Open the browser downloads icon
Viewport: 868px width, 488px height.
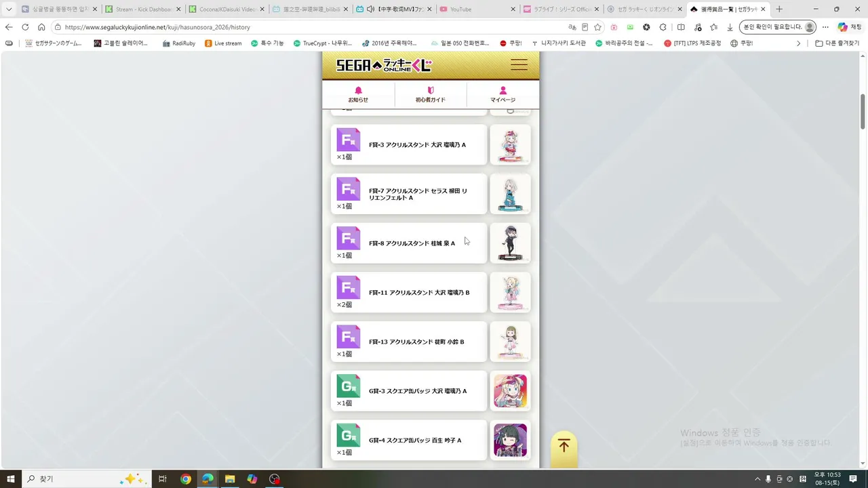730,27
